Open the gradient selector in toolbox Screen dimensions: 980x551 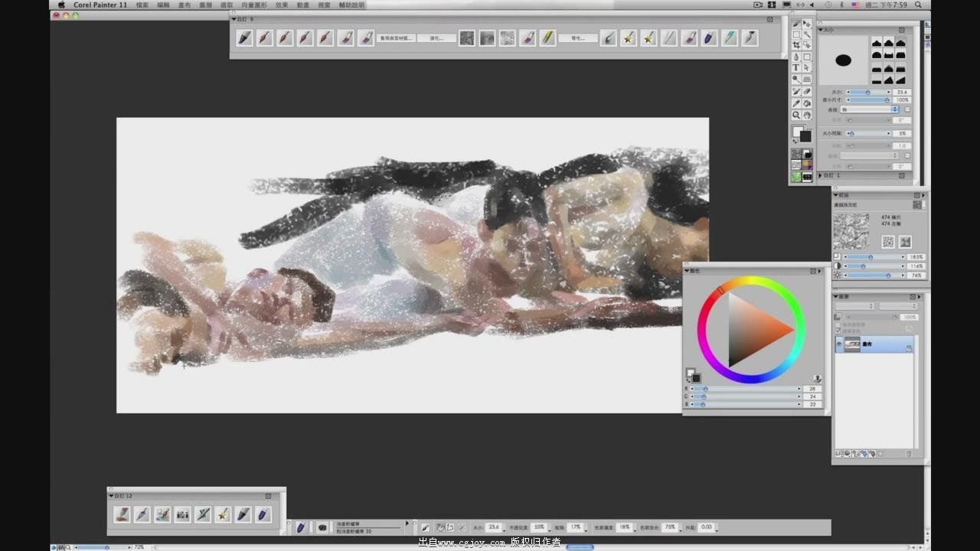pyautogui.click(x=807, y=153)
